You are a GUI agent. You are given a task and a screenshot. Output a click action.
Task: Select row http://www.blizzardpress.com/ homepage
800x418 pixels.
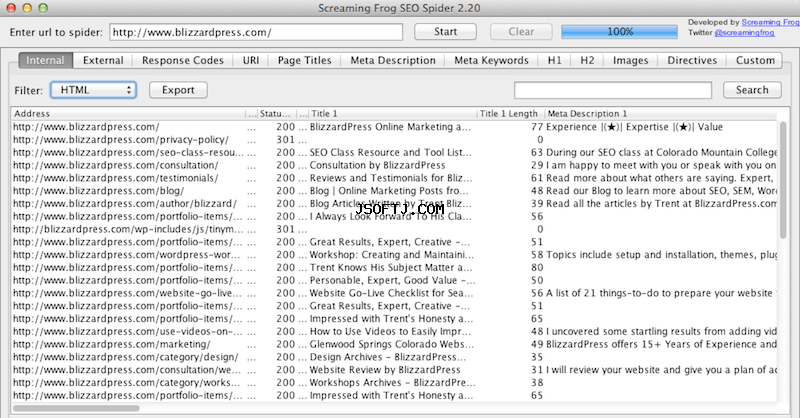[x=394, y=127]
